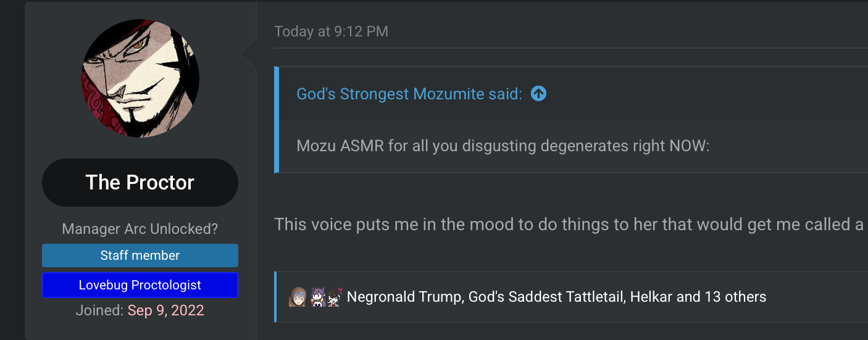Open The Proctor's avatar image
868x340 pixels.
click(x=140, y=78)
